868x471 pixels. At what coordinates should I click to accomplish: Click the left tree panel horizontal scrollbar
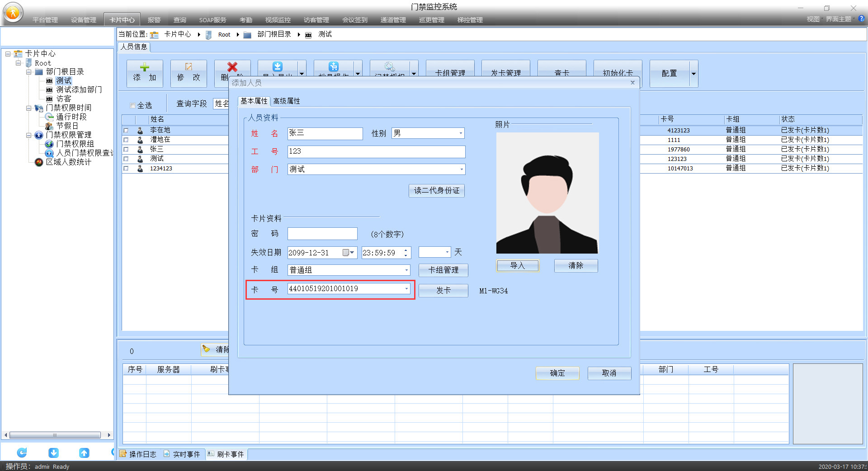coord(55,435)
